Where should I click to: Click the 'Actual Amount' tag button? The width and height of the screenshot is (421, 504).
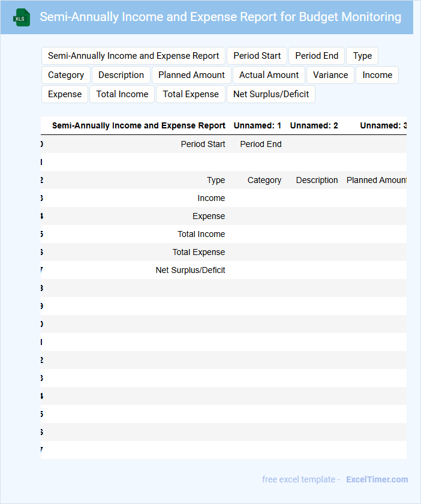[269, 75]
